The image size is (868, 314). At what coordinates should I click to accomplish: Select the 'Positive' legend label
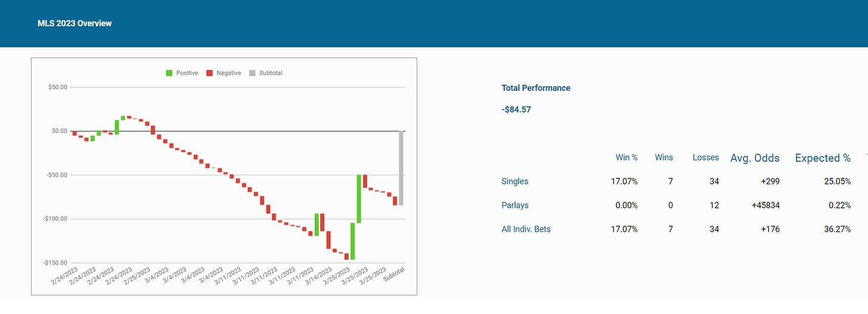(x=187, y=73)
